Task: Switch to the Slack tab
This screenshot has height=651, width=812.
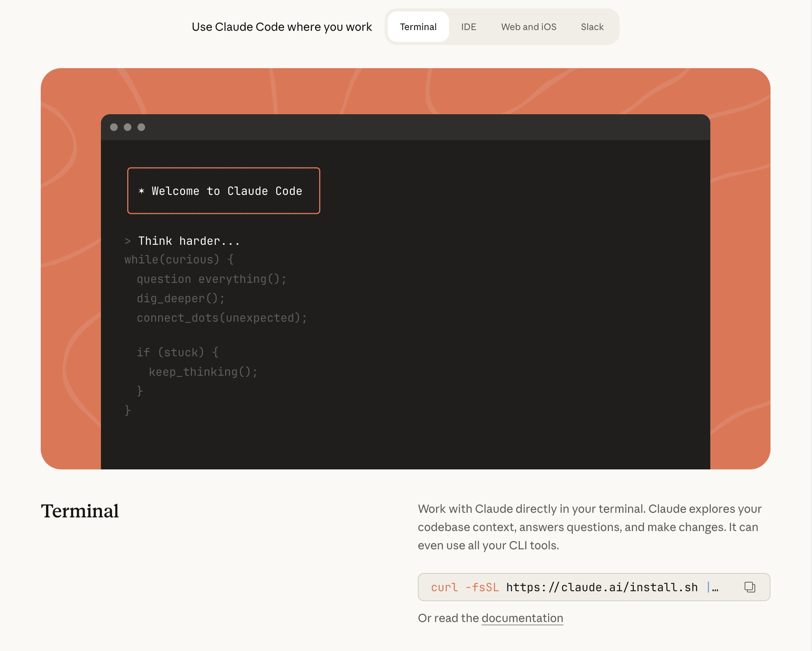Action: pyautogui.click(x=592, y=27)
